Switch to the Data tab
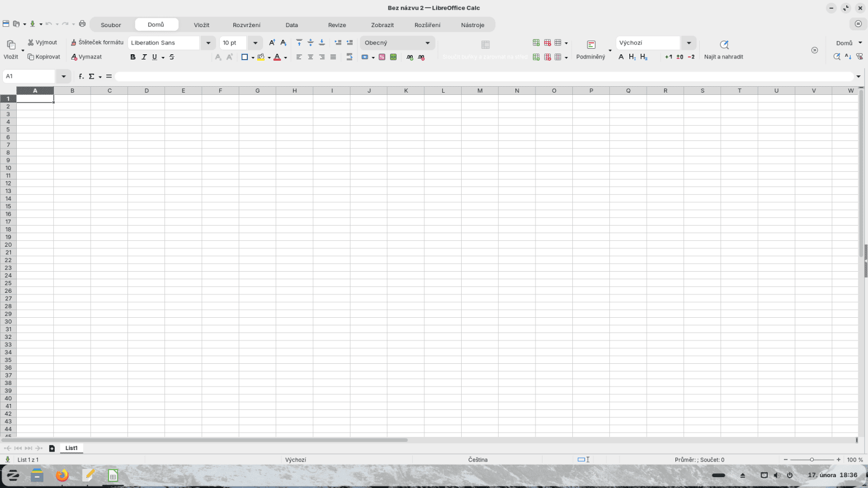 [x=292, y=25]
